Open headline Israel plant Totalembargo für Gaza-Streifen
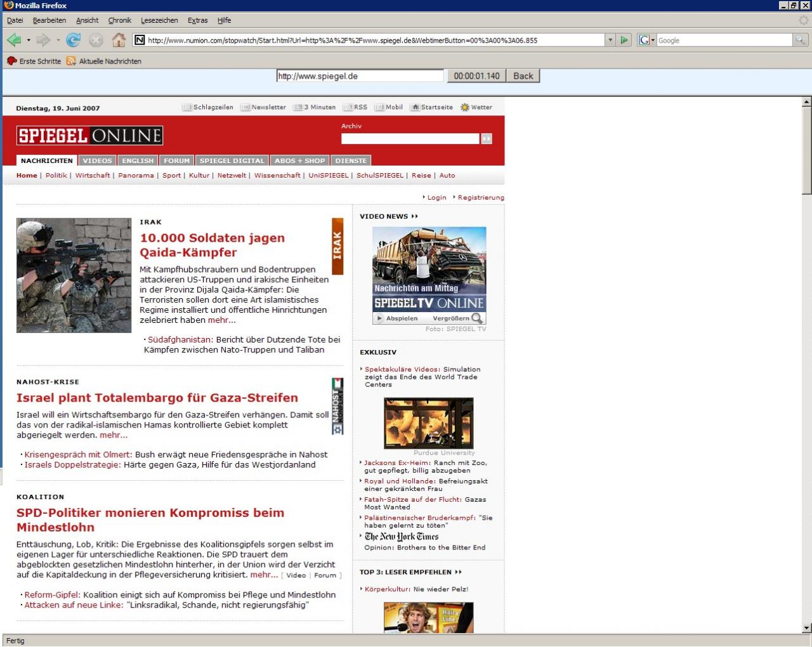Screen dimensions: 812x647 pyautogui.click(x=157, y=398)
